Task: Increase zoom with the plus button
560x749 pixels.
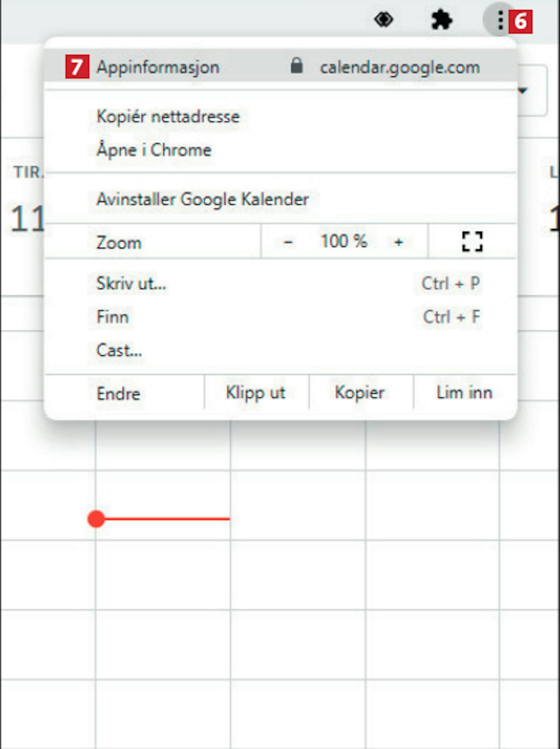Action: [398, 242]
